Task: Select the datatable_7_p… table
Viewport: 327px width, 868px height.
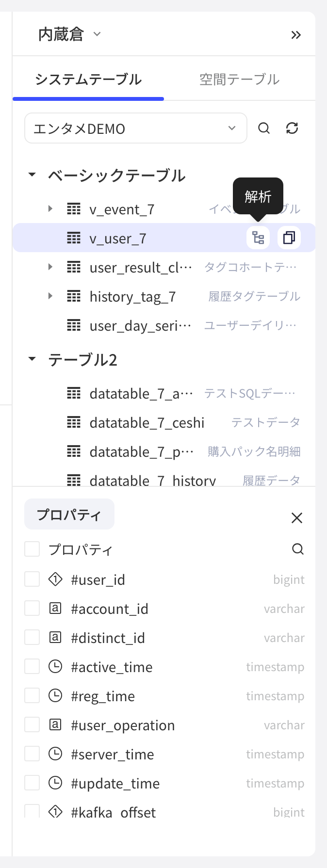Action: click(142, 452)
